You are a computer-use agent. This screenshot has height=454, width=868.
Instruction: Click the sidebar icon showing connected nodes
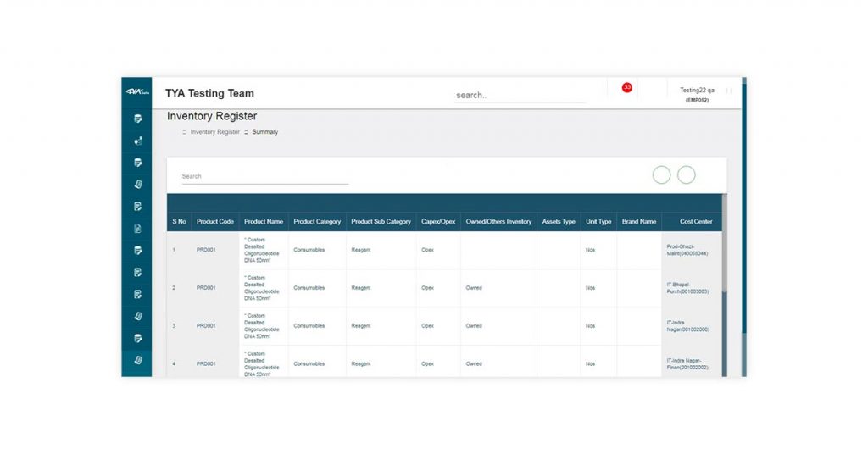coord(137,141)
